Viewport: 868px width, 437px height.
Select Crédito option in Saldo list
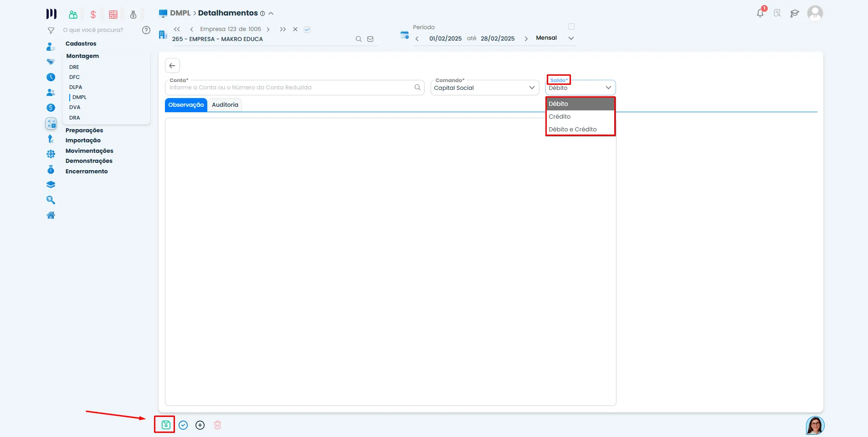click(x=580, y=116)
